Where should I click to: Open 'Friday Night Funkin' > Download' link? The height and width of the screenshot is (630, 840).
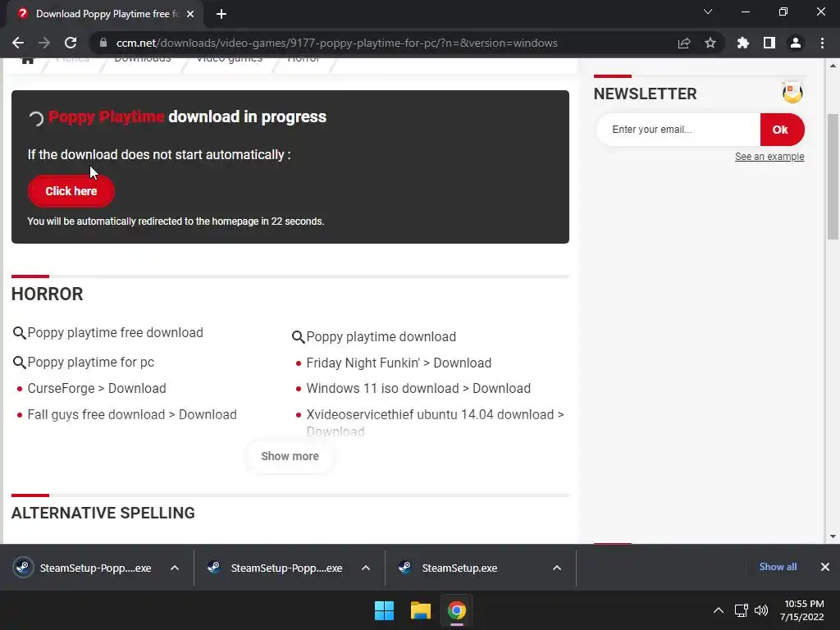[399, 363]
